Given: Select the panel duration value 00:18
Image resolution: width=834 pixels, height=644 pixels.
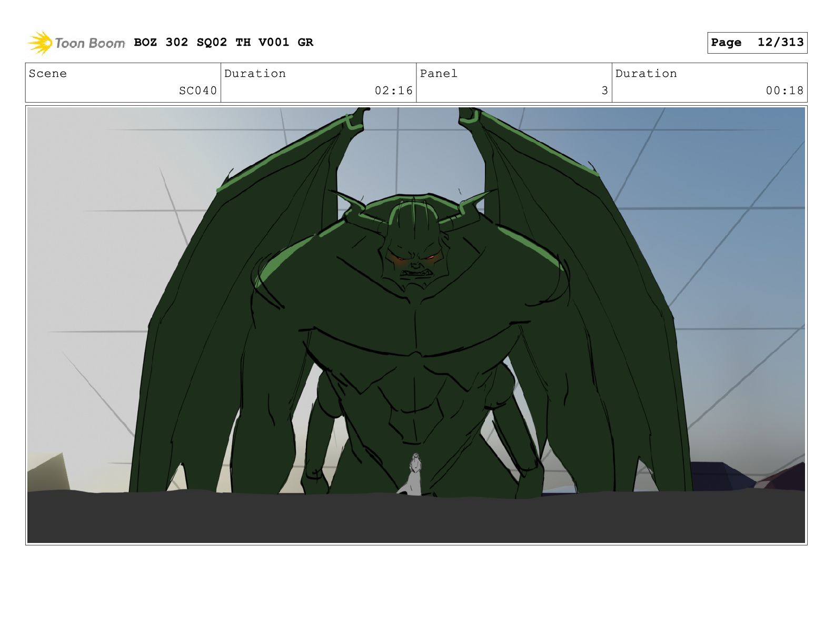Looking at the screenshot, I should tap(785, 90).
